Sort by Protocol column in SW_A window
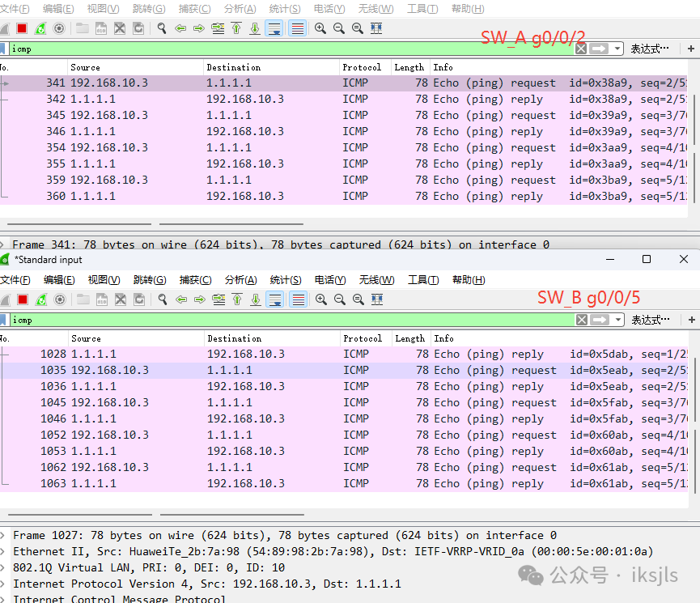Screen dimensions: 700x603 (365, 67)
